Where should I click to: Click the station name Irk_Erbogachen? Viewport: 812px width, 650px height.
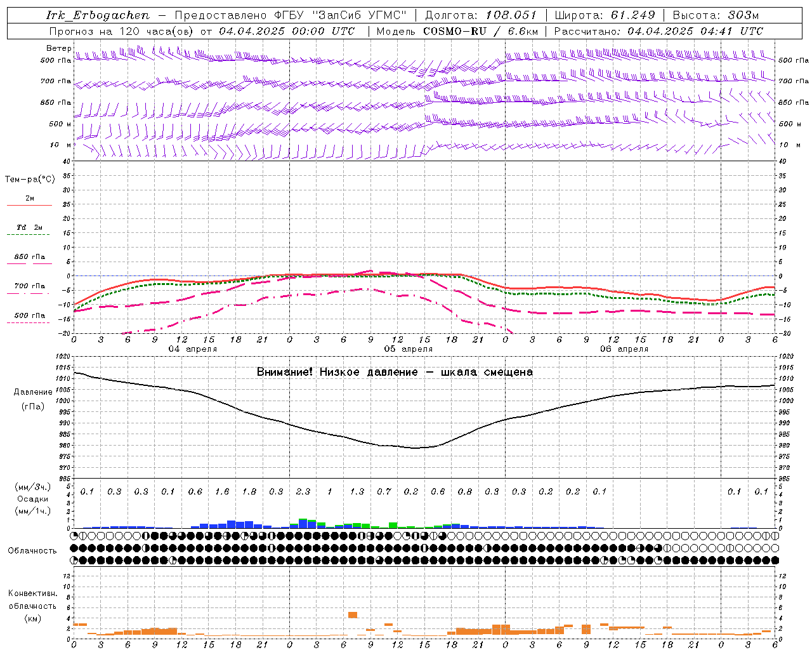click(x=98, y=15)
